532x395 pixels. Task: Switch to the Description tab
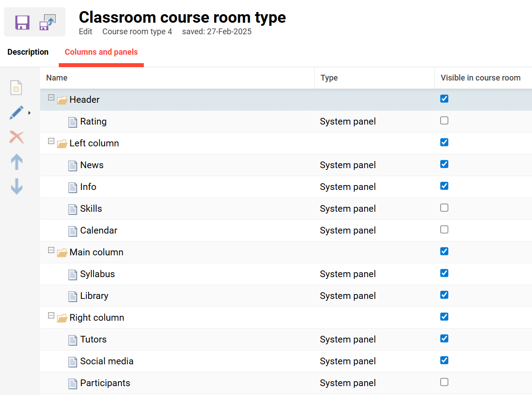28,52
